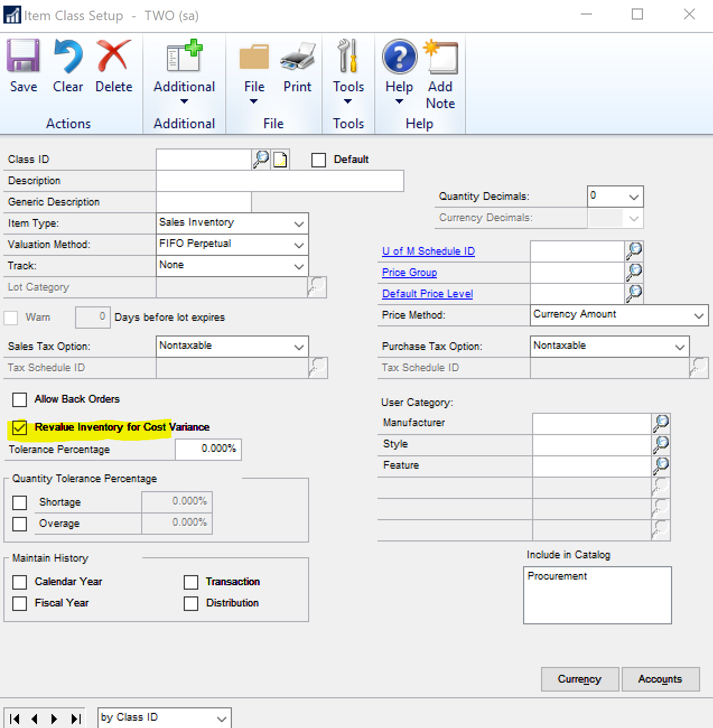Go to the first record

[15, 719]
